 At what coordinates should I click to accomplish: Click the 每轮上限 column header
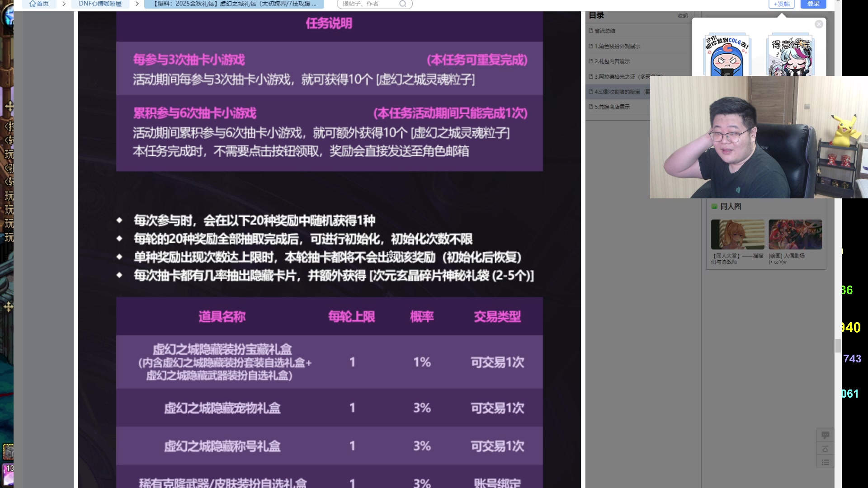pos(352,317)
